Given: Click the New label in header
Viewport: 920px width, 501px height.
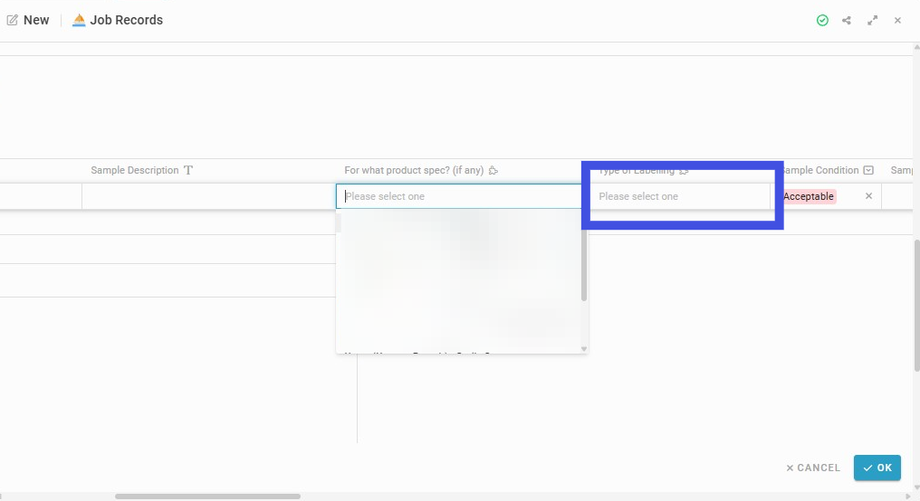Looking at the screenshot, I should pyautogui.click(x=36, y=20).
